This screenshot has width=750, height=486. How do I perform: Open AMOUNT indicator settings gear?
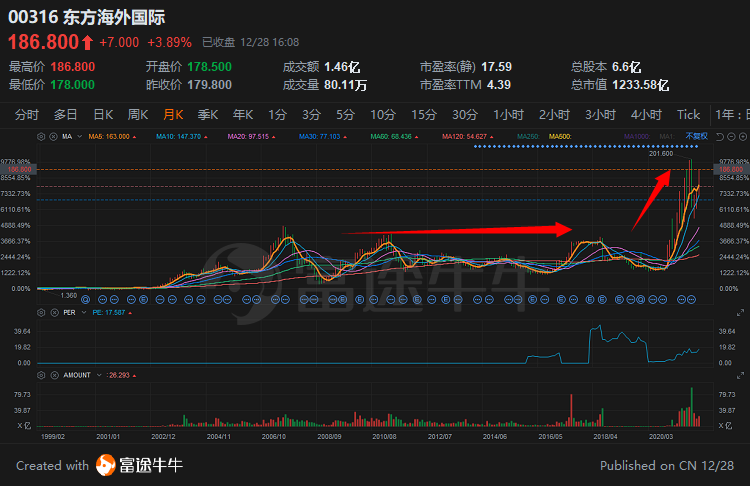[x=41, y=375]
